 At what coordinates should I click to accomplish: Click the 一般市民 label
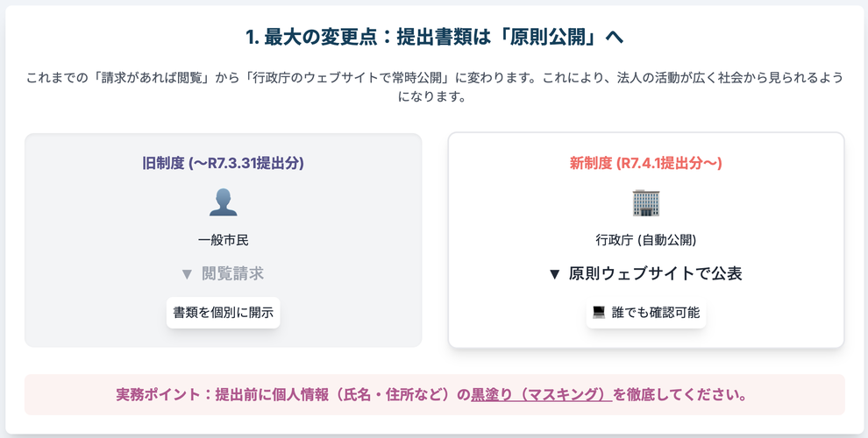[223, 240]
